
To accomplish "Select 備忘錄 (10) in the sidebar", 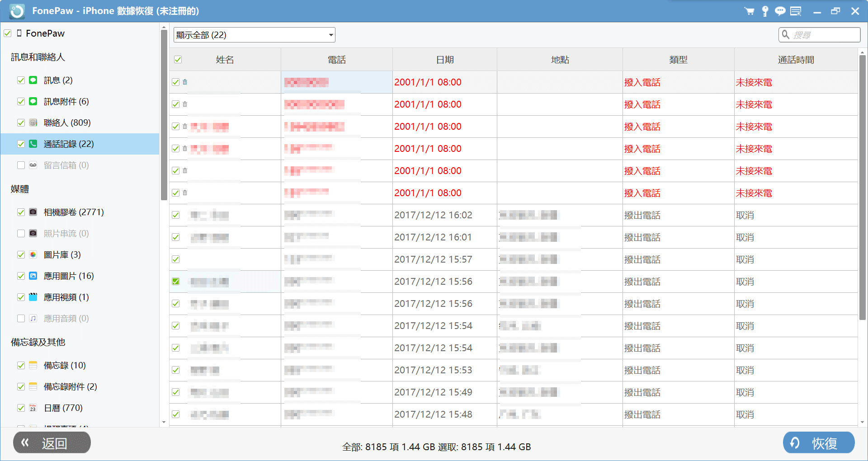I will coord(64,365).
